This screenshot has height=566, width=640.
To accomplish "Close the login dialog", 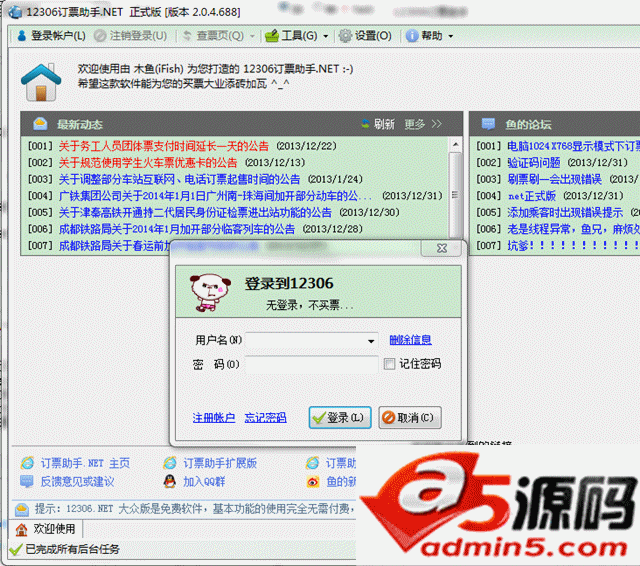I will (442, 248).
